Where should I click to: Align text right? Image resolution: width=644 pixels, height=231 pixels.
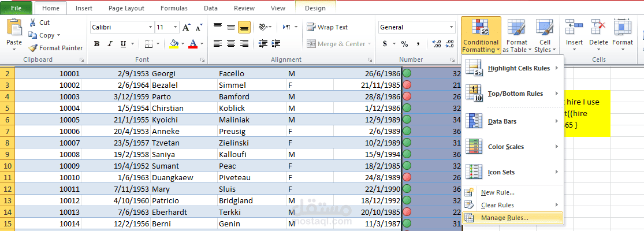(244, 43)
